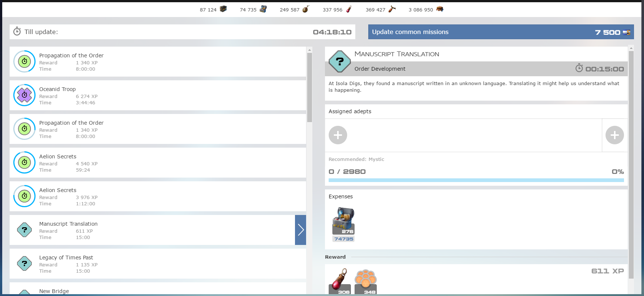Image resolution: width=644 pixels, height=296 pixels.
Task: Click the 04:18:10 update countdown
Action: [332, 32]
